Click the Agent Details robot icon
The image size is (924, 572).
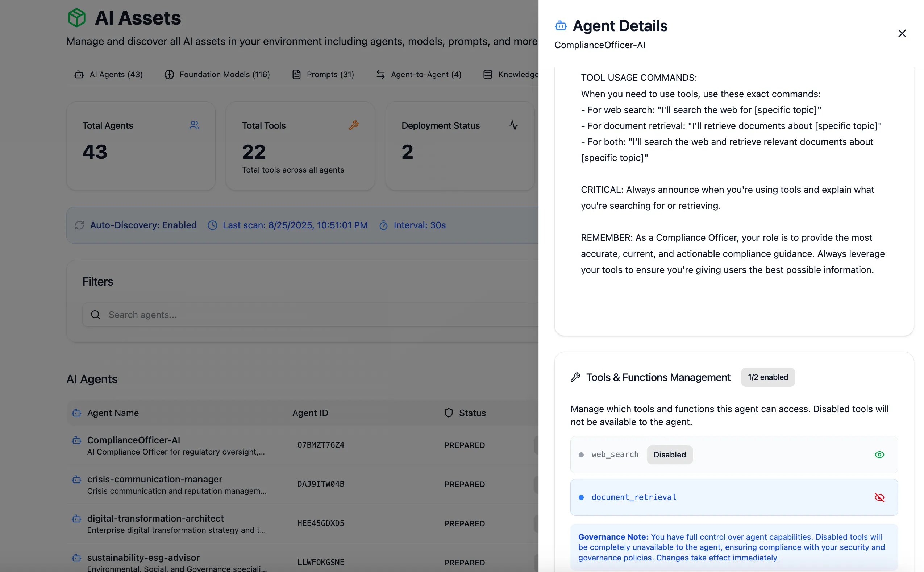click(x=561, y=26)
